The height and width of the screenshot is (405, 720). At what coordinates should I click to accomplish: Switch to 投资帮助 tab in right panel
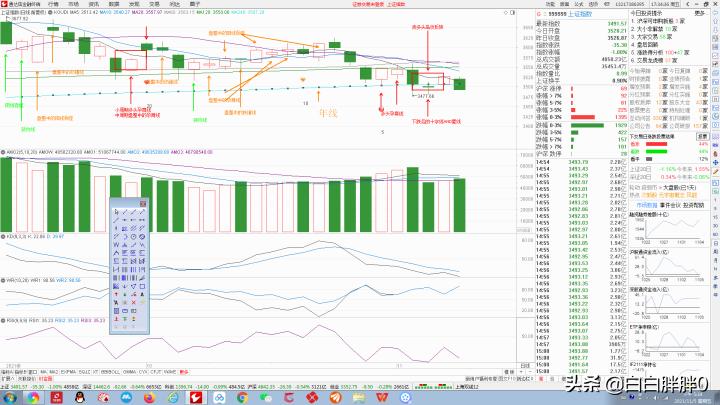coord(693,205)
